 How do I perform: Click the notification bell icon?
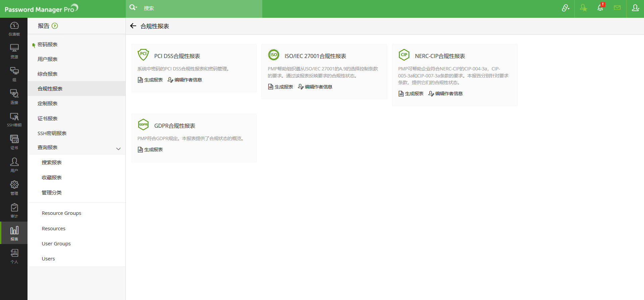[x=600, y=8]
